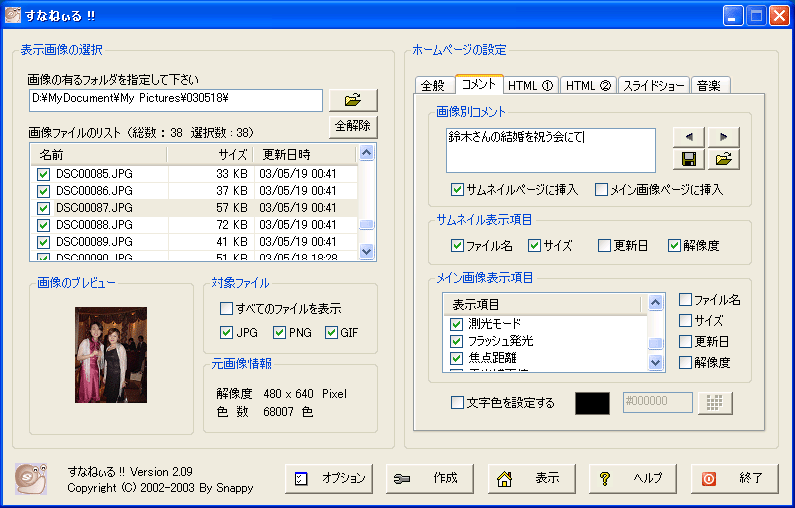Viewport: 795px width, 508px height.
Task: Click 表示項目 list scrollbar thumb
Action: [x=656, y=343]
